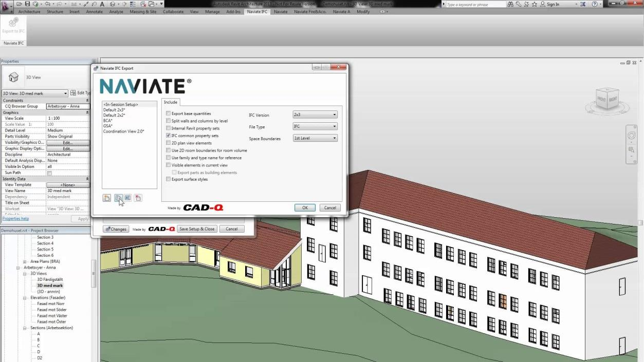Viewport: 644px width, 362px height.
Task: Click the delete setup icon below setup list
Action: [x=138, y=198]
